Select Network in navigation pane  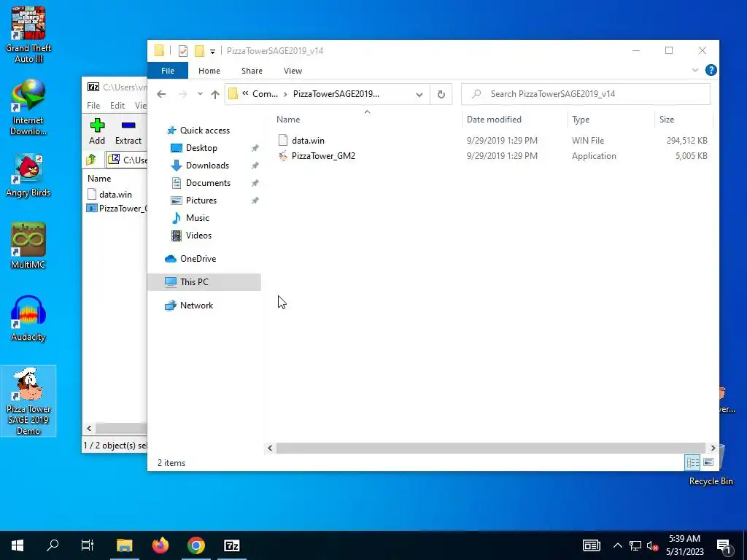coord(196,306)
